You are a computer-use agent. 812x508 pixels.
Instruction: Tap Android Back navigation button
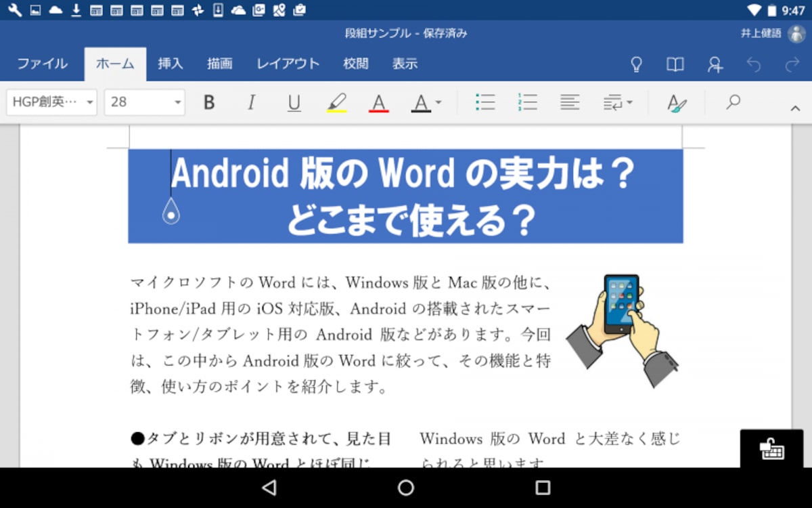pyautogui.click(x=269, y=488)
